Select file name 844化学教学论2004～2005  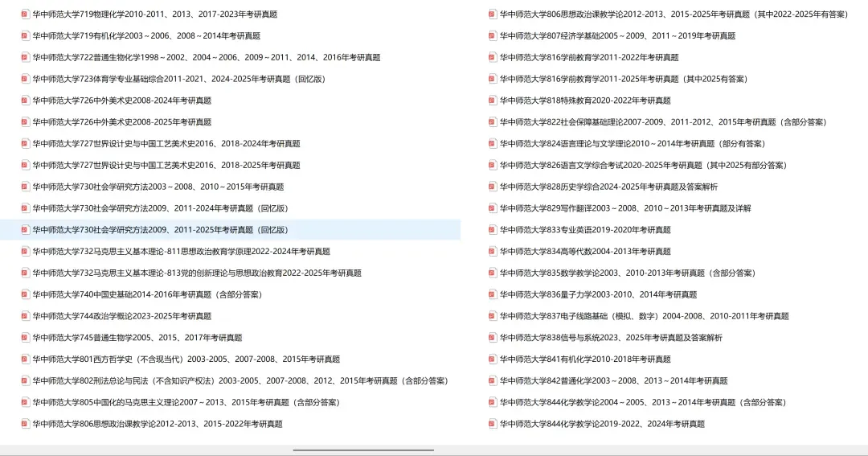click(643, 403)
